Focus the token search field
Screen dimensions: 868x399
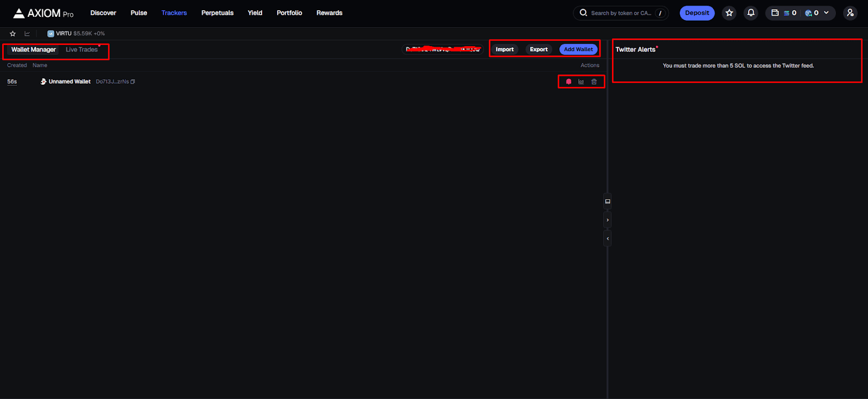click(x=621, y=13)
